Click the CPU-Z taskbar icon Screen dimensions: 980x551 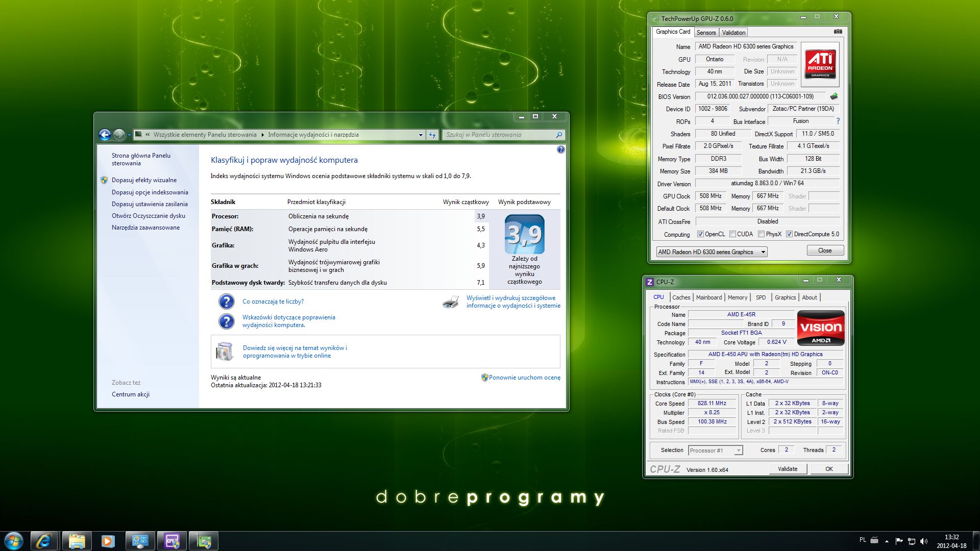pyautogui.click(x=172, y=541)
